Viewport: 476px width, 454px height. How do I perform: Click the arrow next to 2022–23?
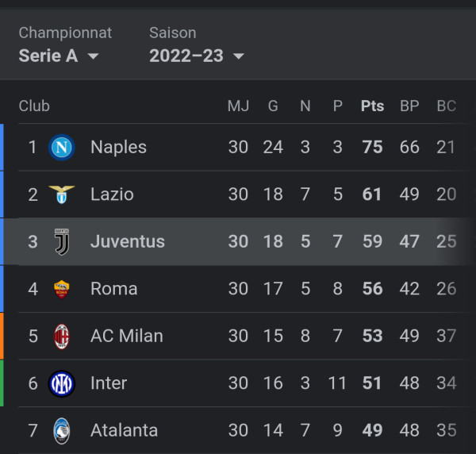[x=238, y=56]
